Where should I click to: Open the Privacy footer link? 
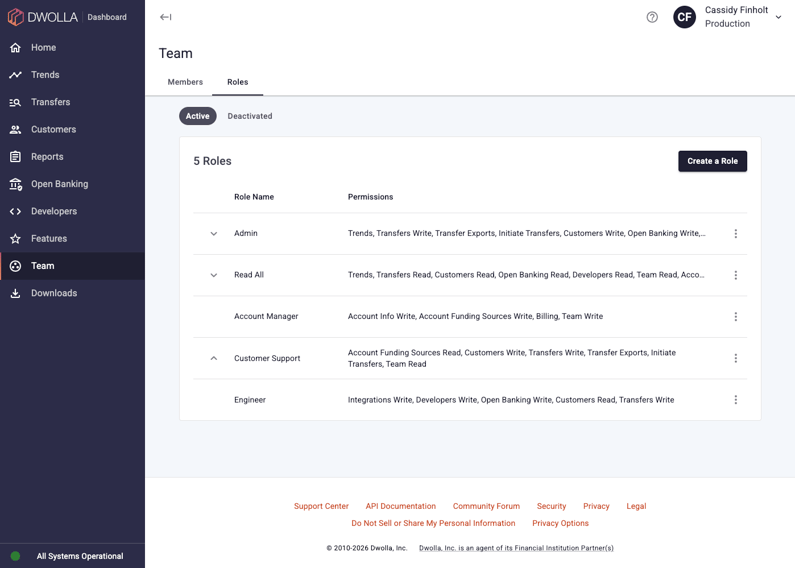(x=596, y=506)
